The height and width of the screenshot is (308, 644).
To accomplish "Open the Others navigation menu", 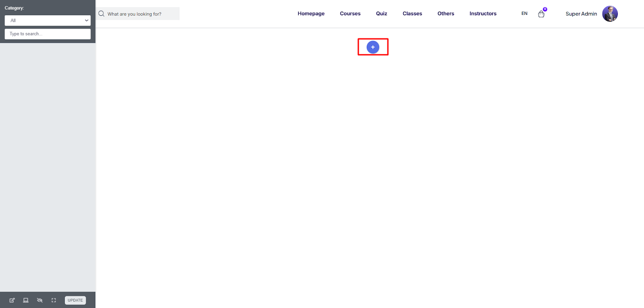I will [x=446, y=14].
